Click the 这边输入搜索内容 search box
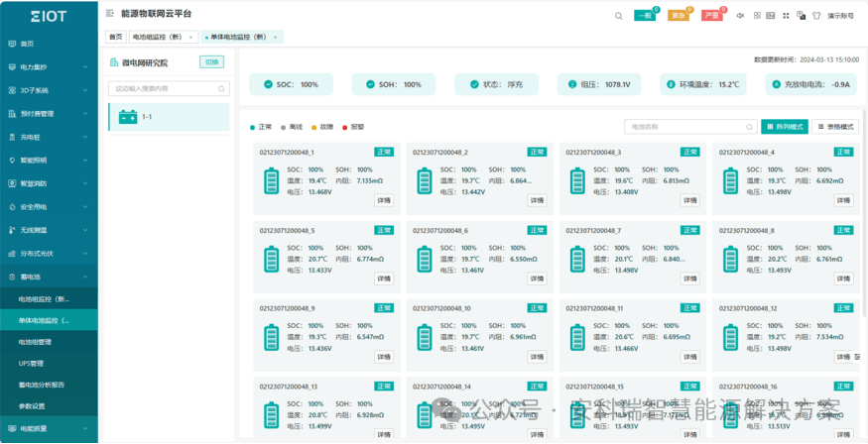Image resolution: width=868 pixels, height=444 pixels. 169,88
